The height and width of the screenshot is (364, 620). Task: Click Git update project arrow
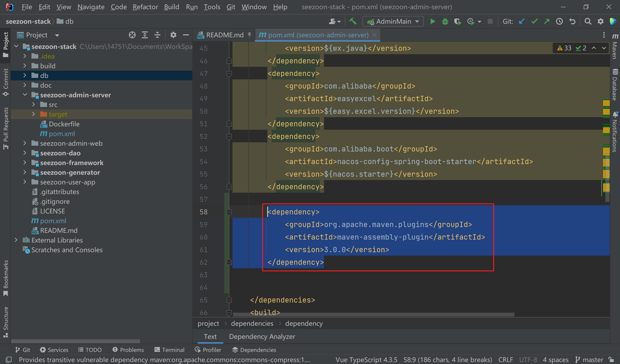[x=521, y=21]
